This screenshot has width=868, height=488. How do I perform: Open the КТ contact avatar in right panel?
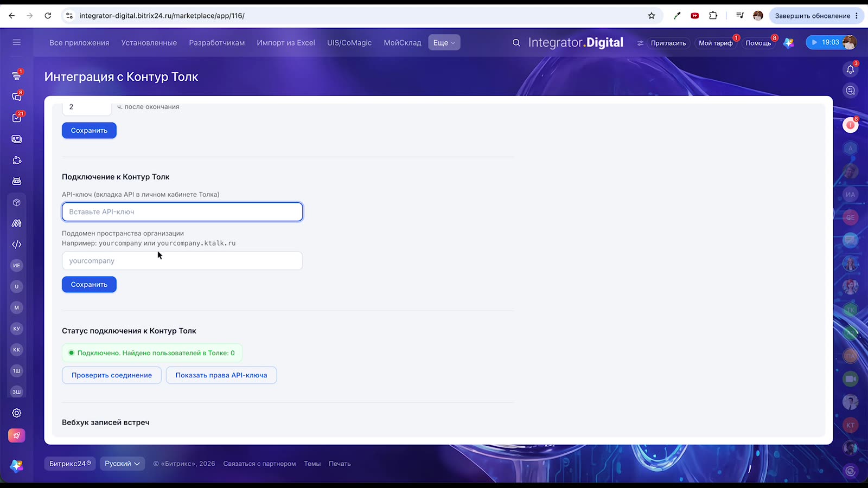pos(851,425)
